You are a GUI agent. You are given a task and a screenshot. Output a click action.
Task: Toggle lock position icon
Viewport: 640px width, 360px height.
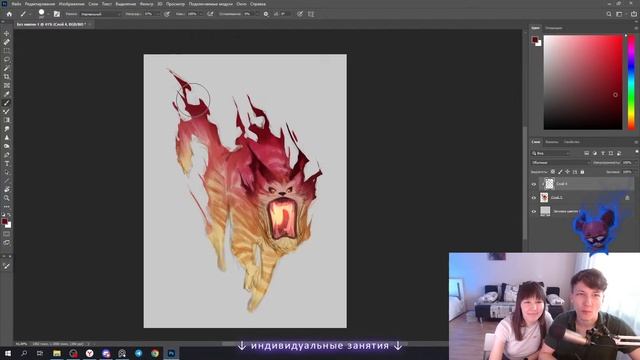pos(567,172)
